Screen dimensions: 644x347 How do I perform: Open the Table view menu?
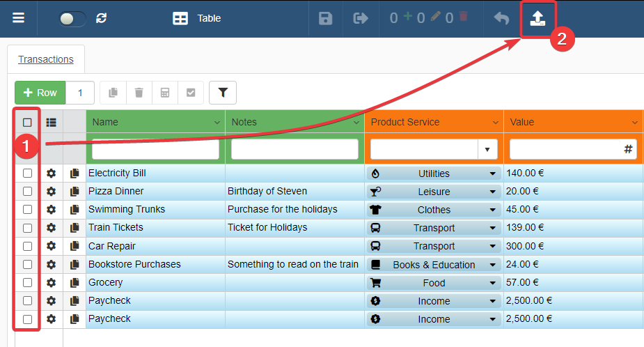(x=197, y=19)
